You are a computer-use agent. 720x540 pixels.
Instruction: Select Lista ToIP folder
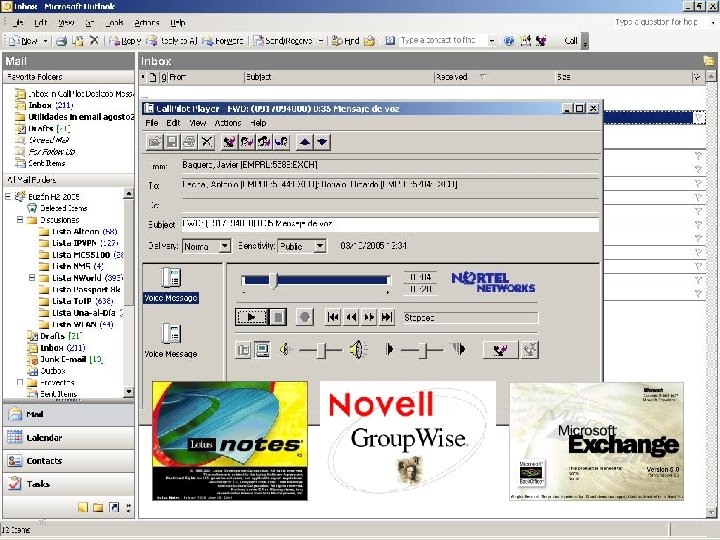pos(71,301)
